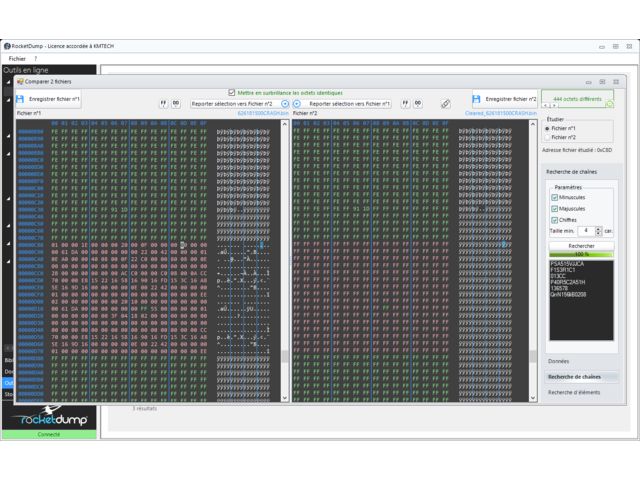Click the RocketDump application icon in title bar
This screenshot has width=640, height=480.
[x=7, y=46]
